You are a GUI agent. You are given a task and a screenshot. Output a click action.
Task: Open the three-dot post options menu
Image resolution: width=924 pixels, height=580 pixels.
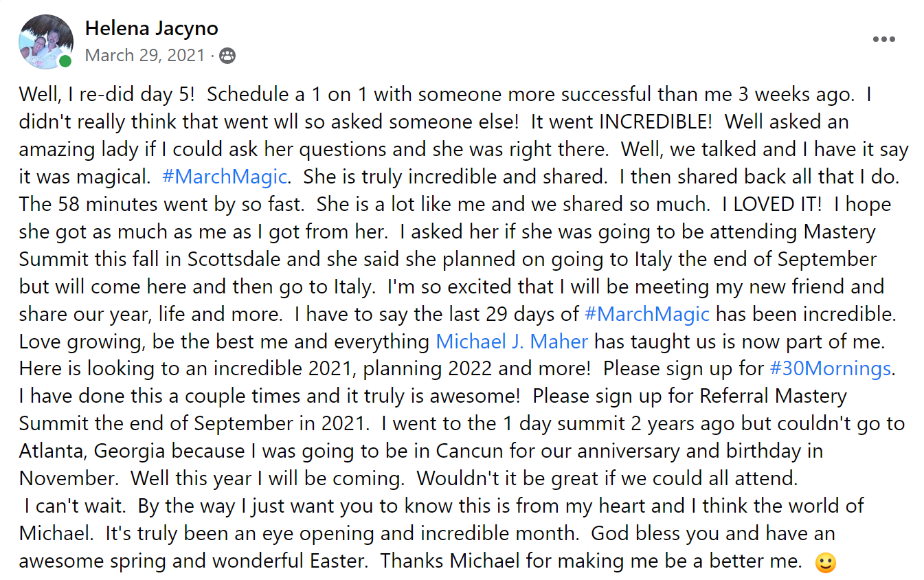click(x=883, y=39)
